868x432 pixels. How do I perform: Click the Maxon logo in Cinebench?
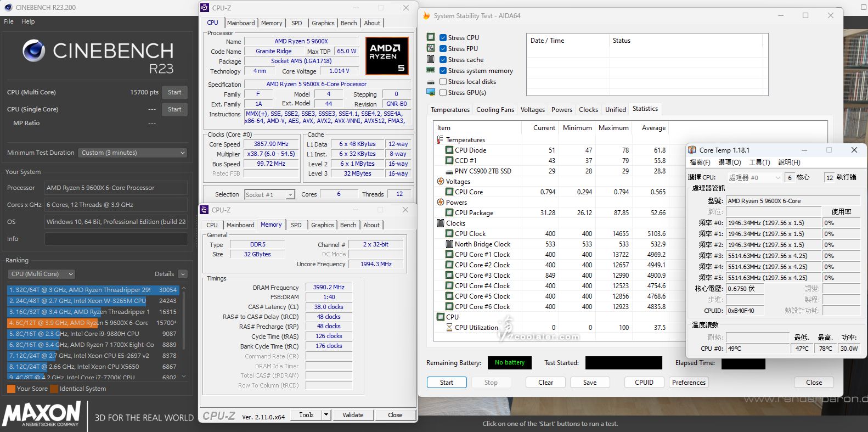point(42,414)
